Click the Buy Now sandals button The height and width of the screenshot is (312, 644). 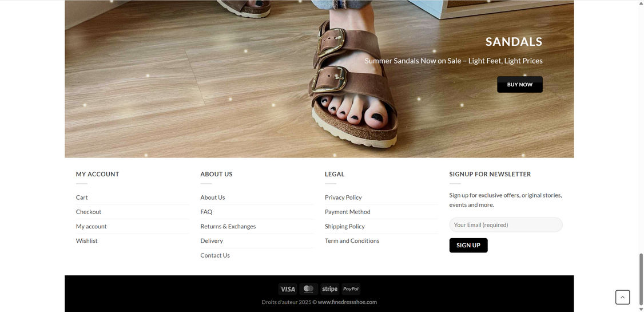519,84
